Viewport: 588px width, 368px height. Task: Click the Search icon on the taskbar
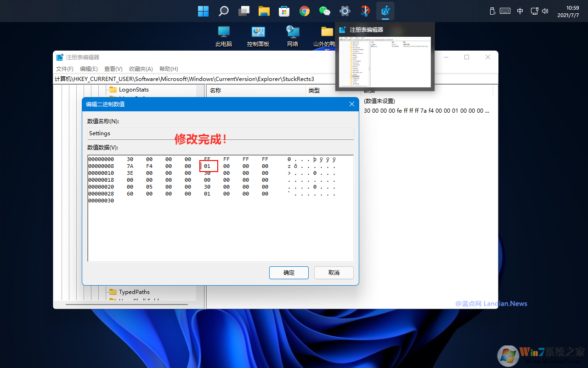[223, 11]
